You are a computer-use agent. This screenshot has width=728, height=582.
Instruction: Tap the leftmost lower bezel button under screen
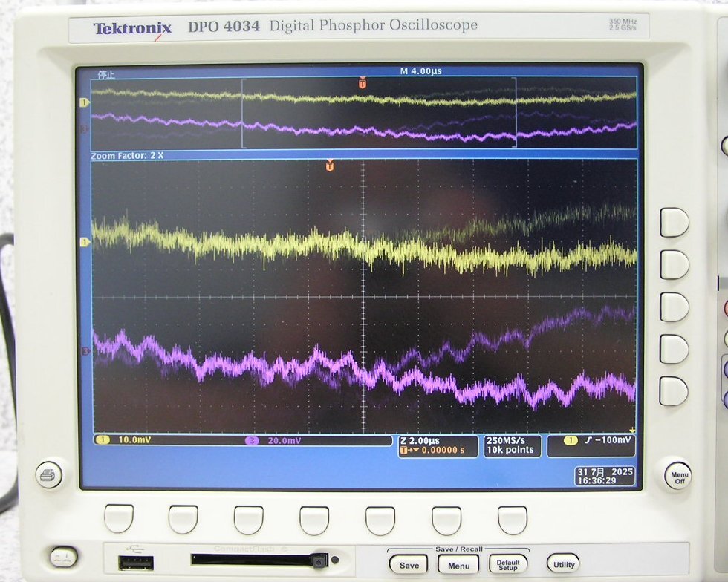(x=118, y=519)
